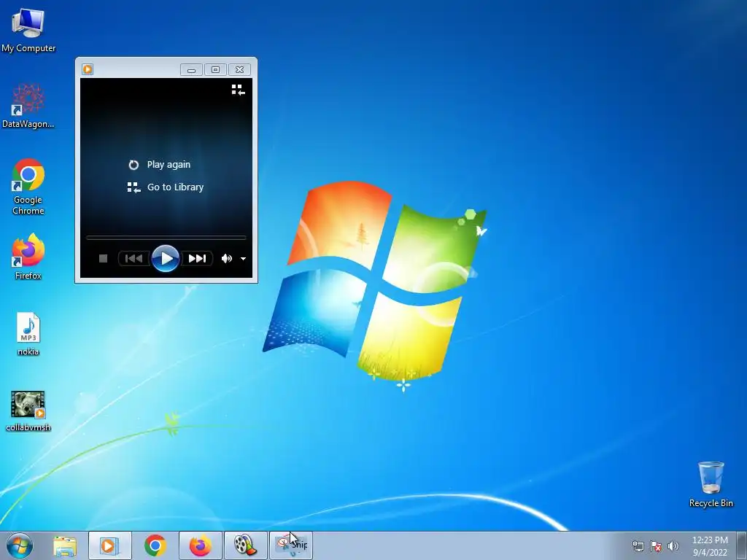Select the nokia MP3 file

pyautogui.click(x=28, y=334)
